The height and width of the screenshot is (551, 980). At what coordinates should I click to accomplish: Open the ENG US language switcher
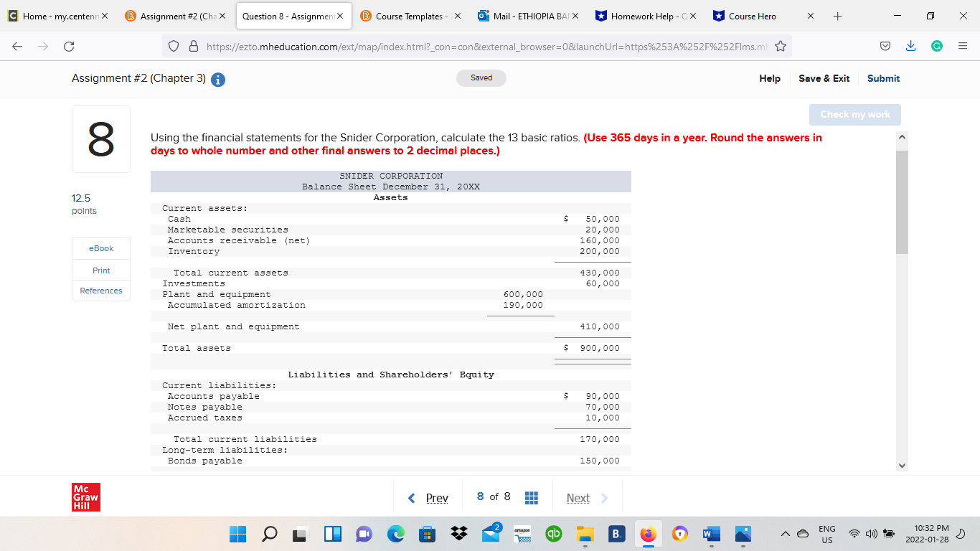[827, 534]
